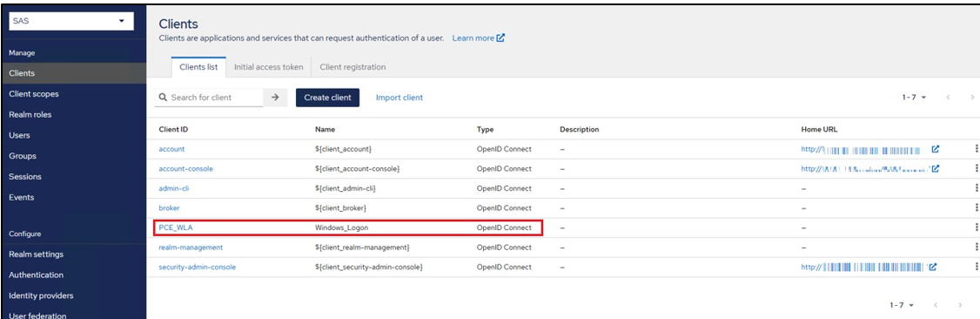The width and height of the screenshot is (980, 319).
Task: Open kebab menu for broker row
Action: 976,207
